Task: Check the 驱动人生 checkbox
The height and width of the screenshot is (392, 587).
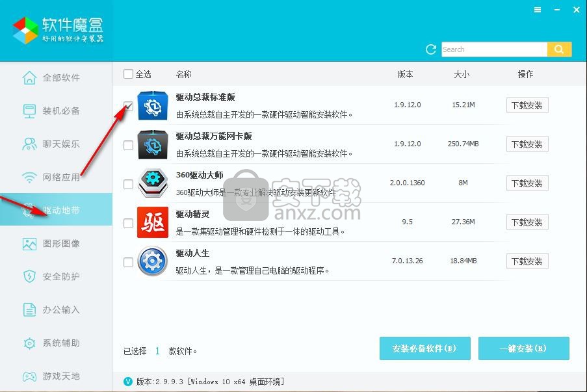Action: tap(129, 262)
